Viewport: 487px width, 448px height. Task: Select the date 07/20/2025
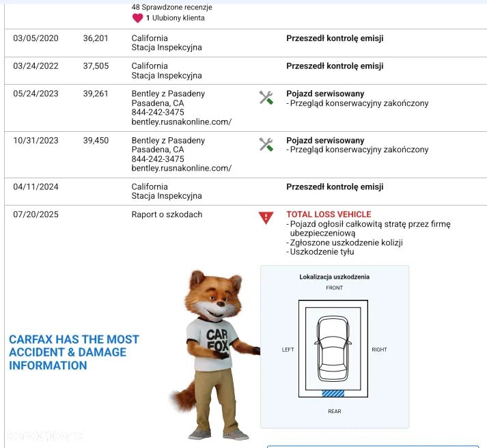(x=36, y=214)
